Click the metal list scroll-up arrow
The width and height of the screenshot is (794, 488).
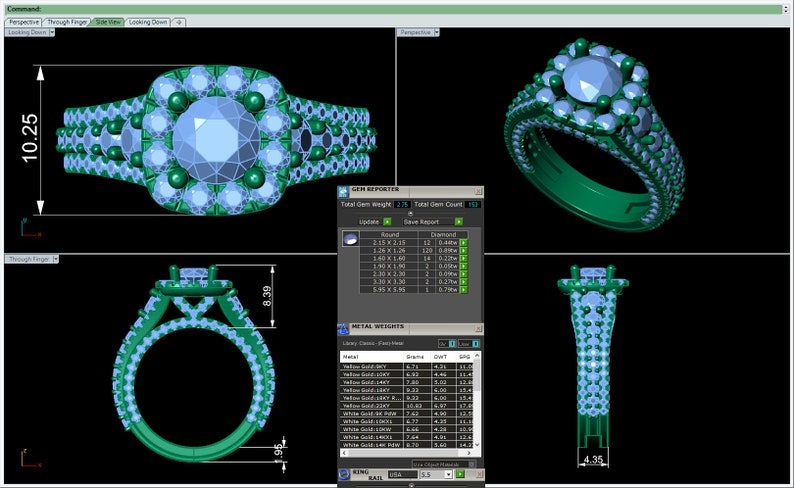[477, 356]
